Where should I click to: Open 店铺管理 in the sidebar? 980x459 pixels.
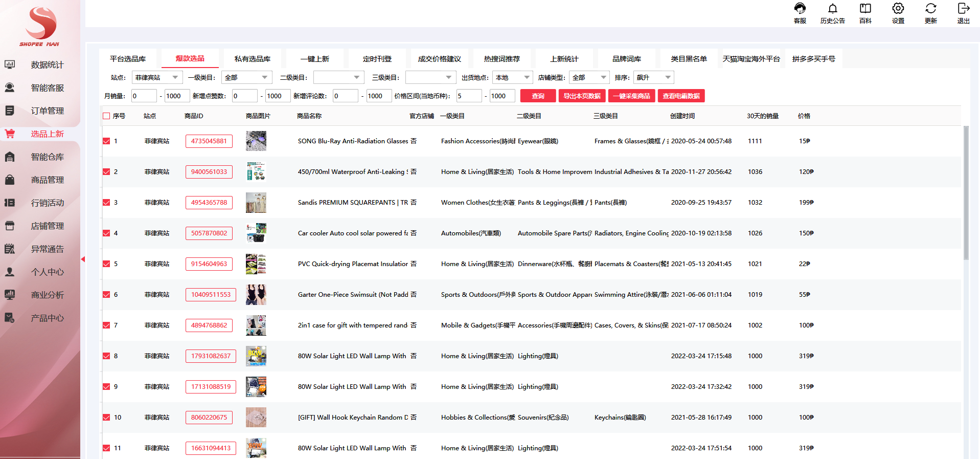[x=40, y=226]
